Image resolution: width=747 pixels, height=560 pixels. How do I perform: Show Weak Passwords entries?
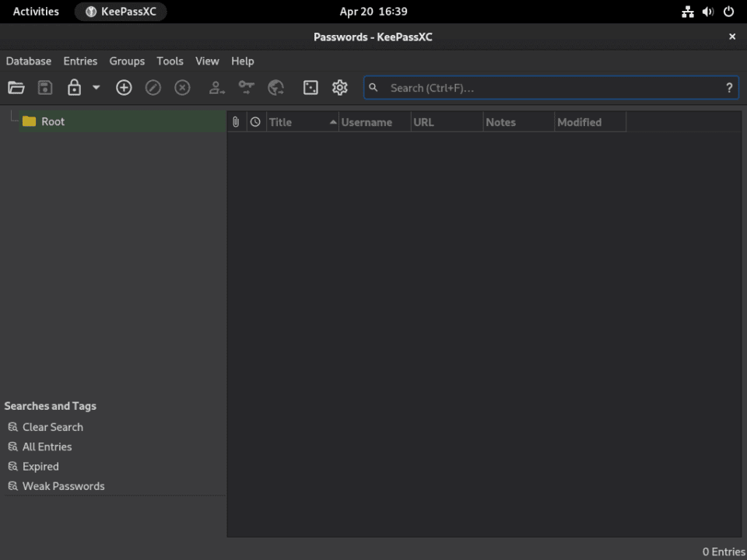(63, 485)
